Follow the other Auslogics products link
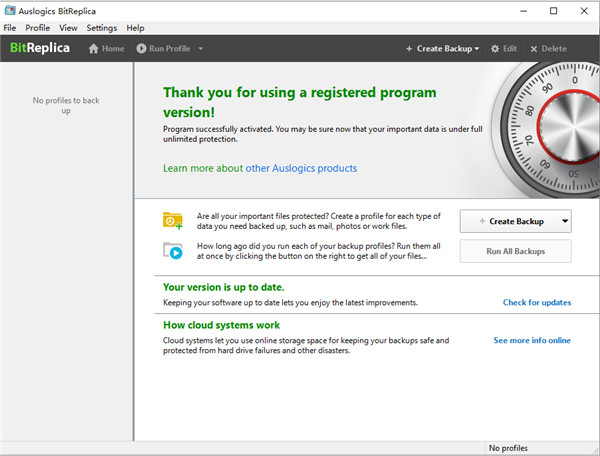 pos(301,168)
